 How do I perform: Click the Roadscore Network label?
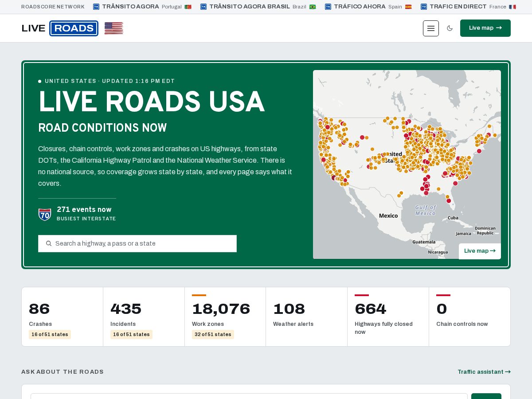pos(53,7)
